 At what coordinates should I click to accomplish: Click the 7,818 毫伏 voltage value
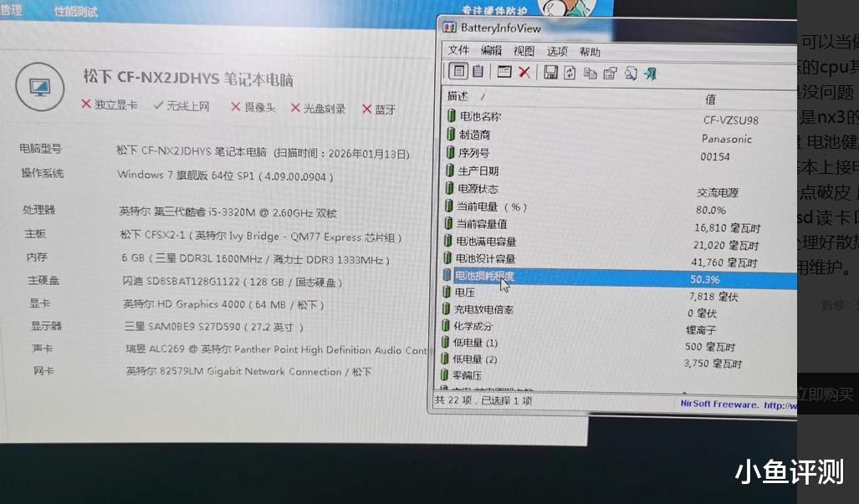coord(713,297)
